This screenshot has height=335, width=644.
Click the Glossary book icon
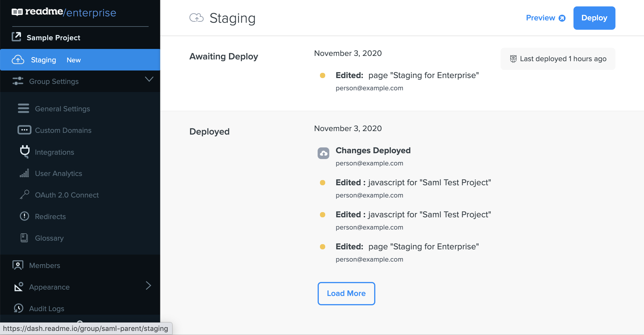point(24,238)
